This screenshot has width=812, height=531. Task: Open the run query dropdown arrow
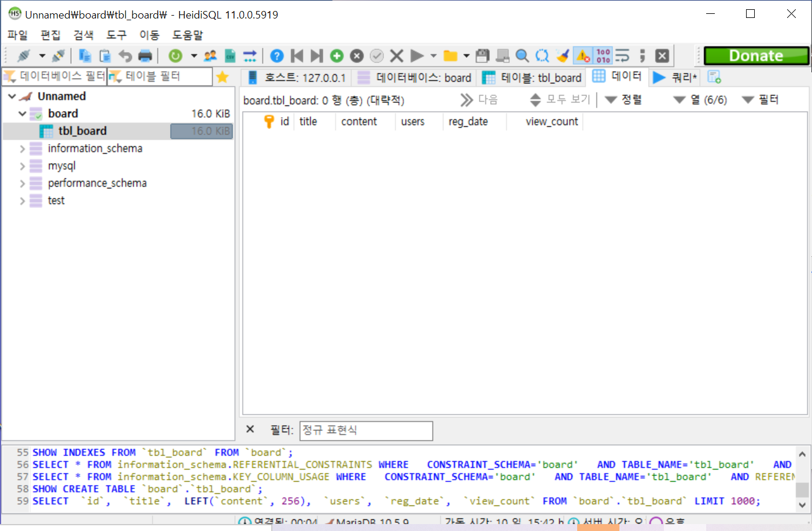(433, 56)
